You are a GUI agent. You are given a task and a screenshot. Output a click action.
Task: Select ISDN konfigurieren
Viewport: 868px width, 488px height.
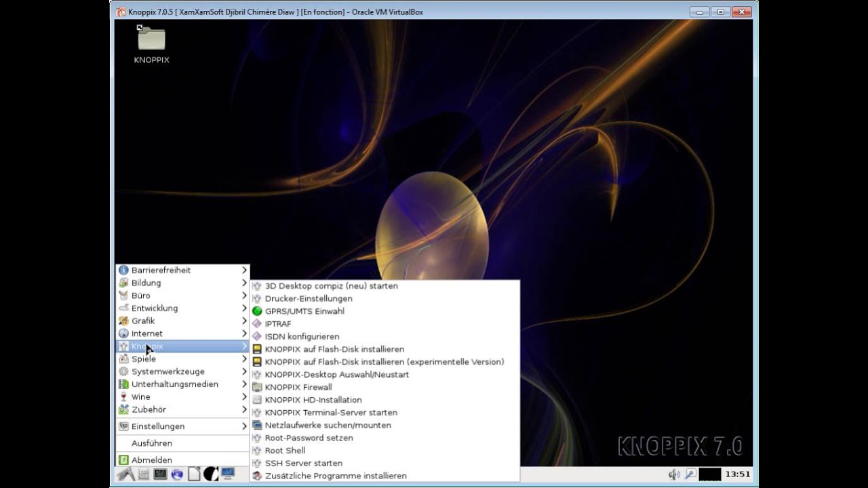(384, 336)
